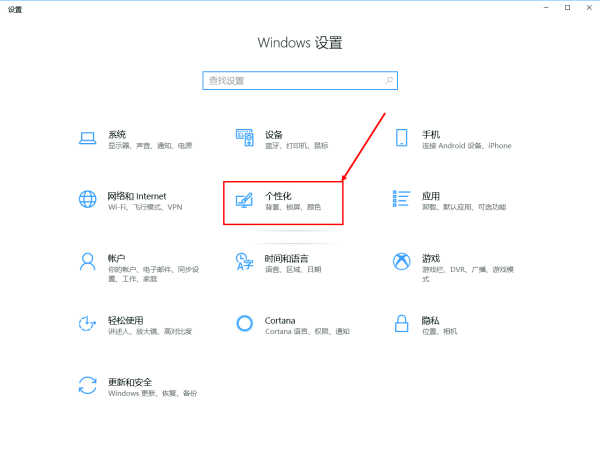This screenshot has height=469, width=600.
Task: Select the 手机 settings title
Action: (431, 134)
